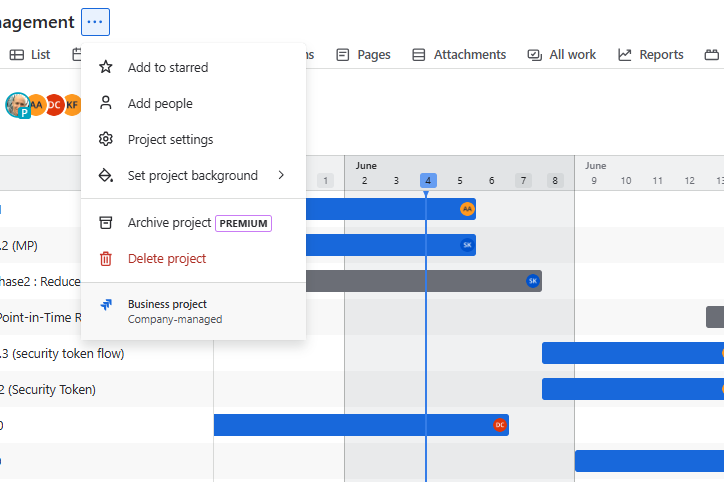Click the AA assignee badge on the bar
The width and height of the screenshot is (724, 482).
(467, 209)
